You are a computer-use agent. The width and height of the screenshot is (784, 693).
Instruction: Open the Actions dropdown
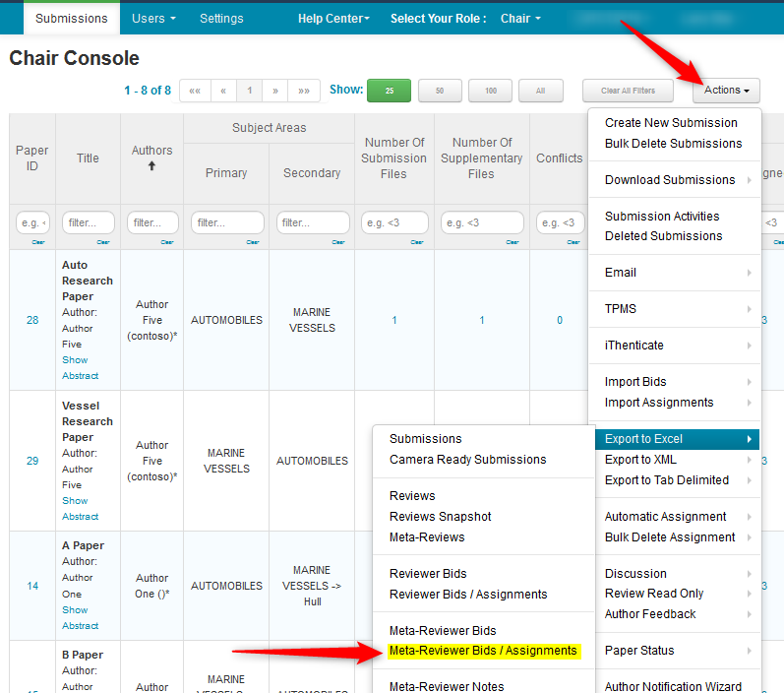click(x=726, y=91)
